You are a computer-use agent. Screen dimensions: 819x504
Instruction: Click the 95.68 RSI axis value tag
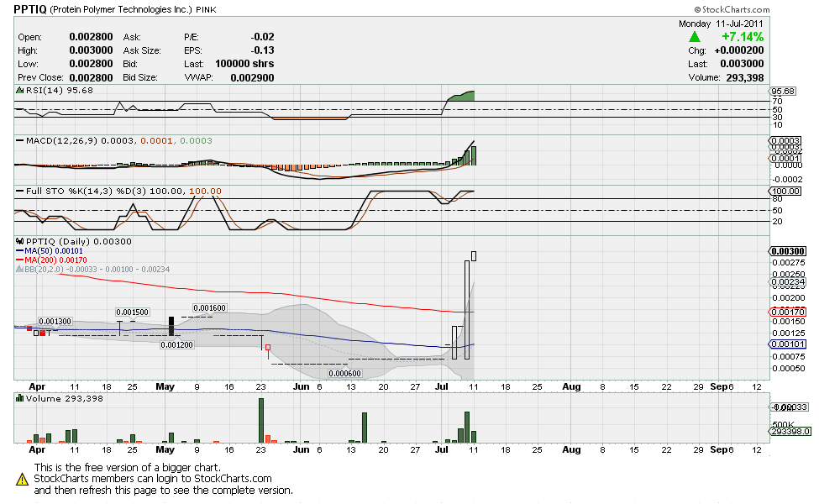782,92
